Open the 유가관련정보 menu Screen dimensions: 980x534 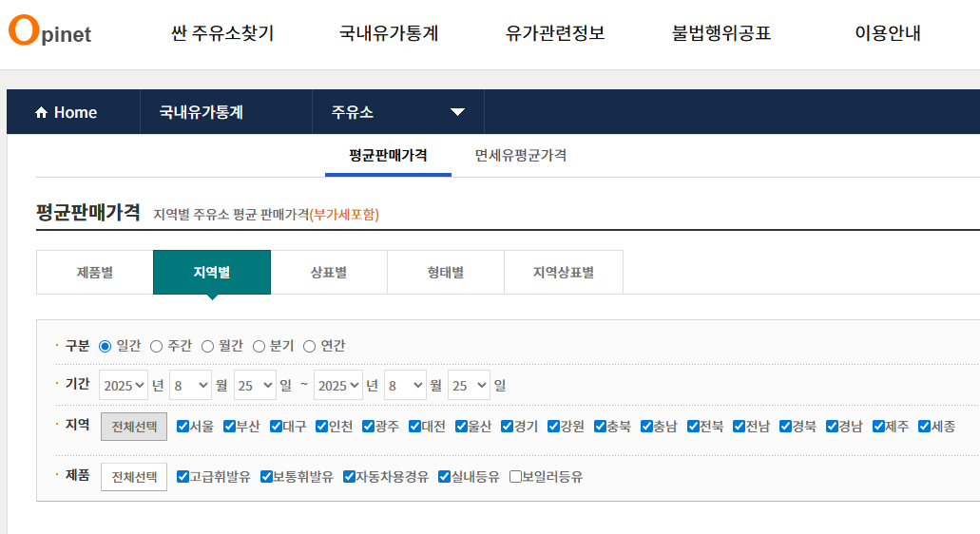[x=555, y=32]
